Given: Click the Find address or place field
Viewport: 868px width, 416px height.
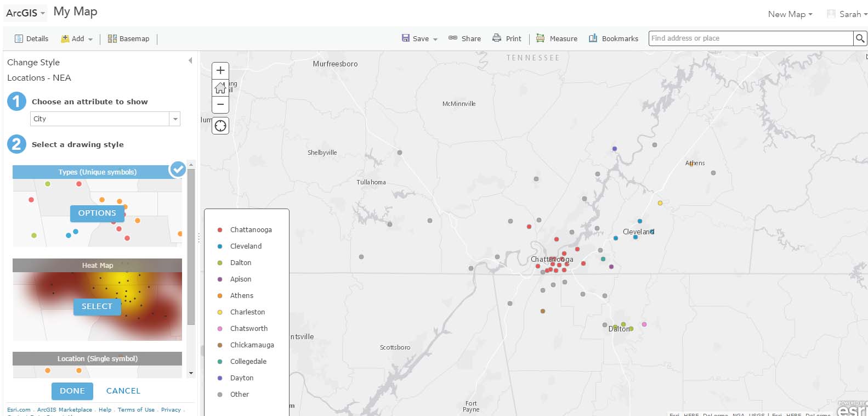Looking at the screenshot, I should 750,38.
